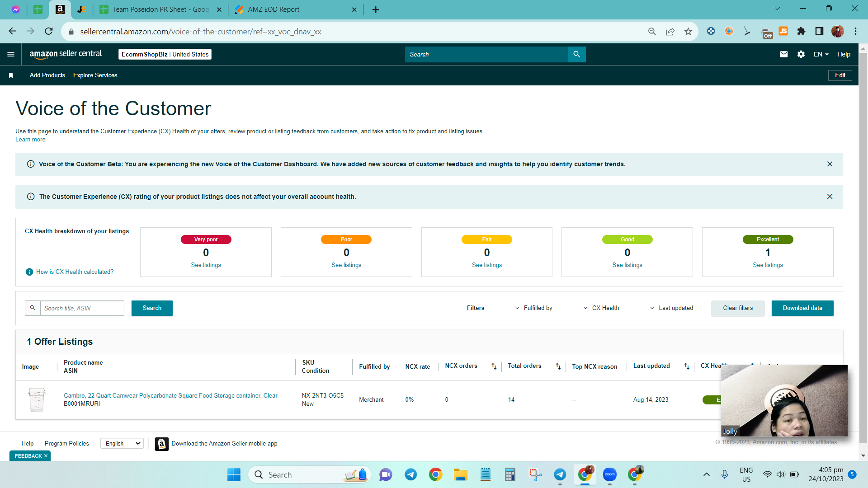Open Program Policies in the footer
The width and height of the screenshot is (868, 488).
pyautogui.click(x=67, y=444)
